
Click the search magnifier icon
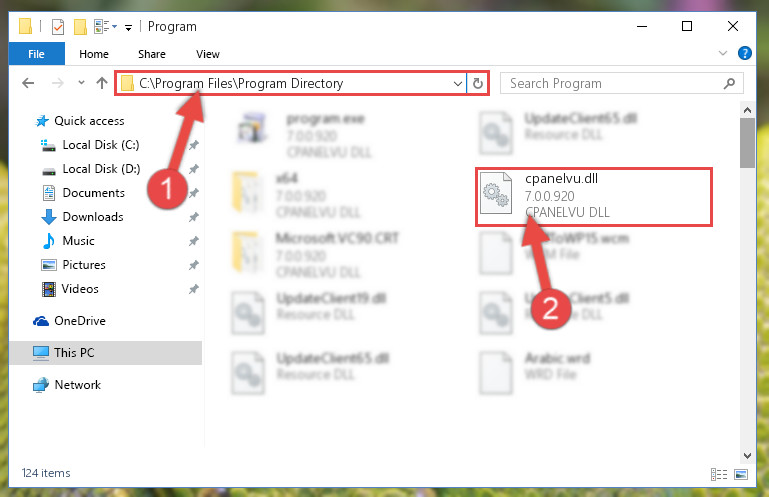coord(729,83)
